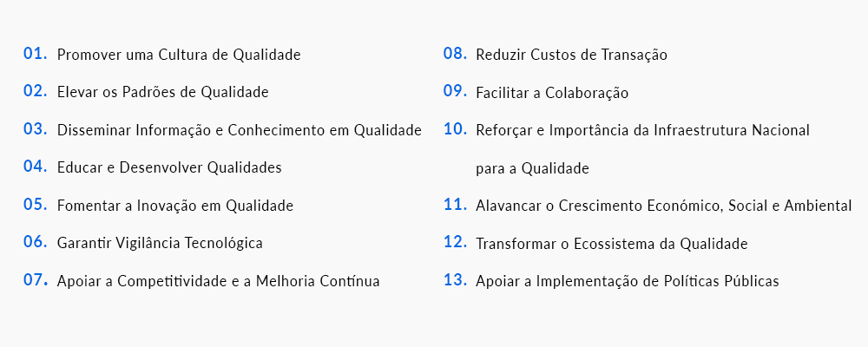Open "Apoiar a Competitividade e a Melhoria Contínua"

point(218,281)
